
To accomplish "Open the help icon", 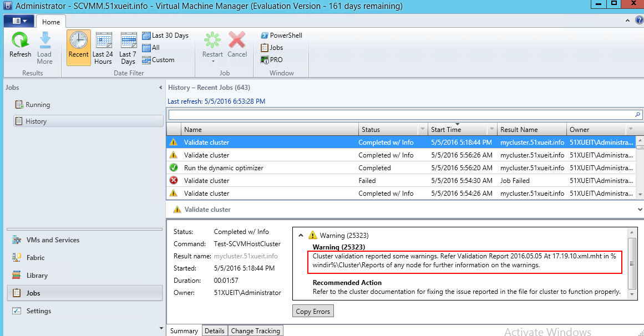I will coord(640,20).
